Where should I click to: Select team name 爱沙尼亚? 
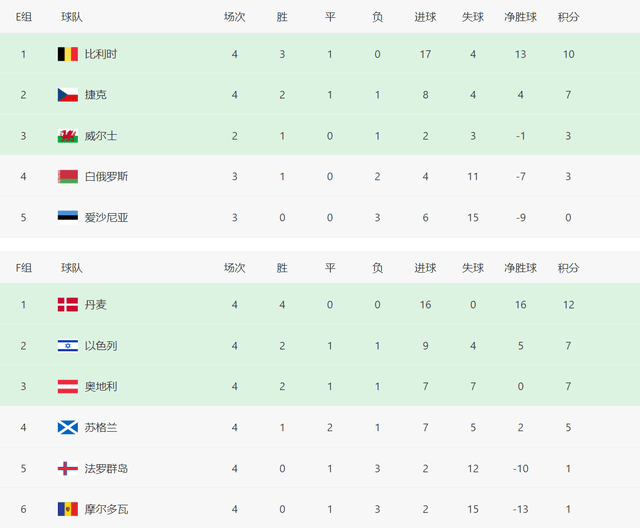coord(107,218)
